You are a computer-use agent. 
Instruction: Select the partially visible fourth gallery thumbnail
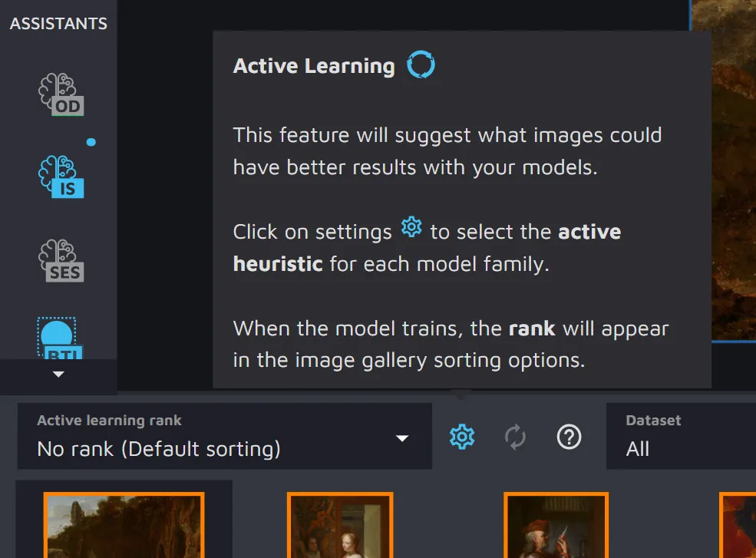[738, 525]
